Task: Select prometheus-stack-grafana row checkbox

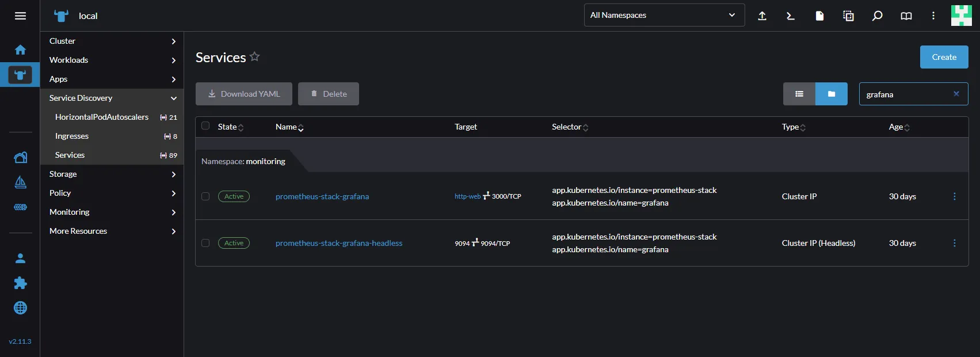Action: [x=205, y=196]
